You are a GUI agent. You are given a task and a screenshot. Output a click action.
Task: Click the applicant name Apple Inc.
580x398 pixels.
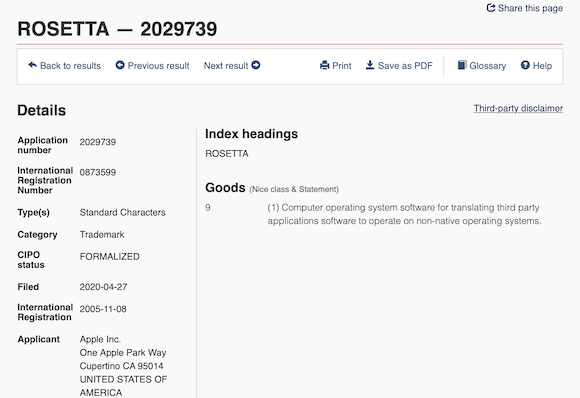click(x=100, y=340)
